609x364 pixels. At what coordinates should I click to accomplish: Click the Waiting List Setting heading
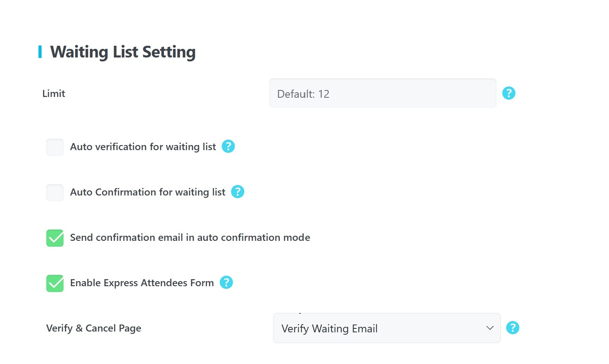pos(123,51)
